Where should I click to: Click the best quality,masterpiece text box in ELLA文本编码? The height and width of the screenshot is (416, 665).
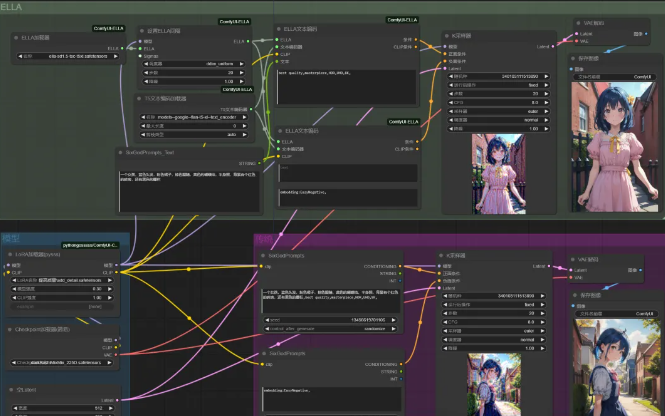click(346, 87)
